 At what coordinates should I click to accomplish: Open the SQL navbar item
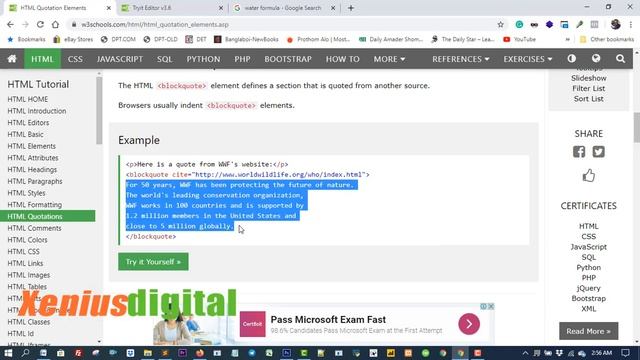(x=164, y=59)
